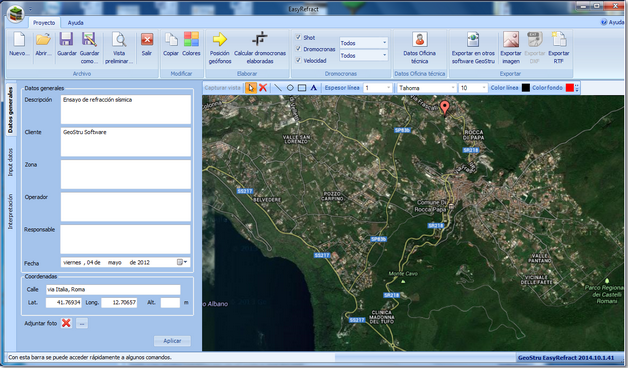The width and height of the screenshot is (628, 368).
Task: Click the Aplicar button
Action: (172, 341)
